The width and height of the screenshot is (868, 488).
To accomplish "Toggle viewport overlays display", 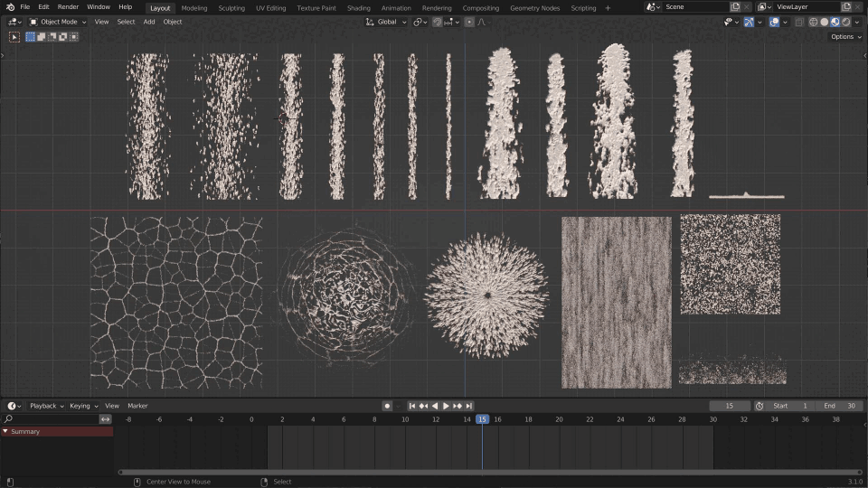I will coord(775,22).
